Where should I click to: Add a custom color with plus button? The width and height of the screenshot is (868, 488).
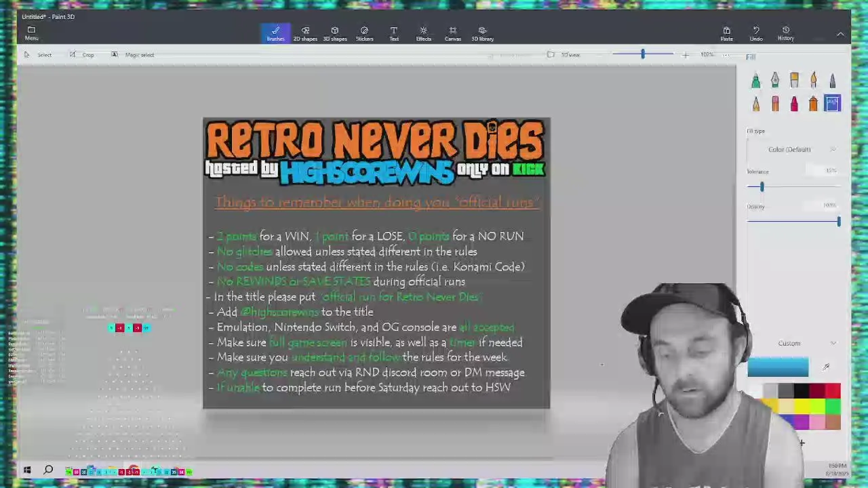(802, 443)
